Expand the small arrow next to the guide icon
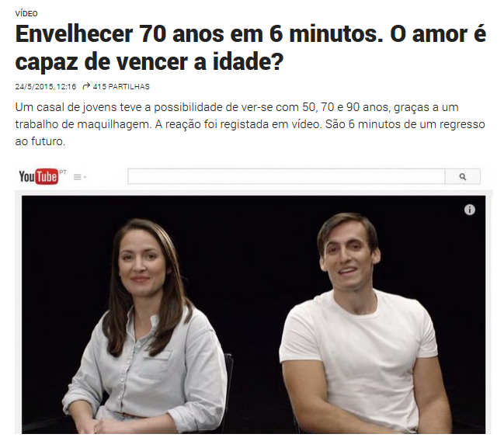504x441 pixels. [85, 177]
